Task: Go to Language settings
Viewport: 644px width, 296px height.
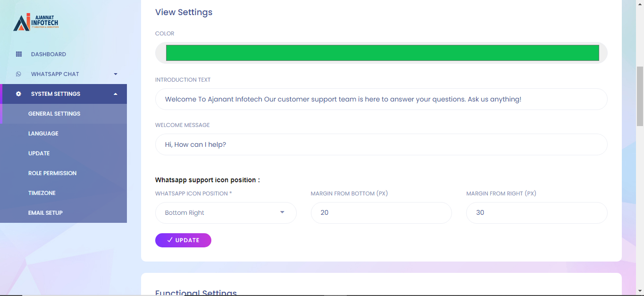Action: [43, 134]
